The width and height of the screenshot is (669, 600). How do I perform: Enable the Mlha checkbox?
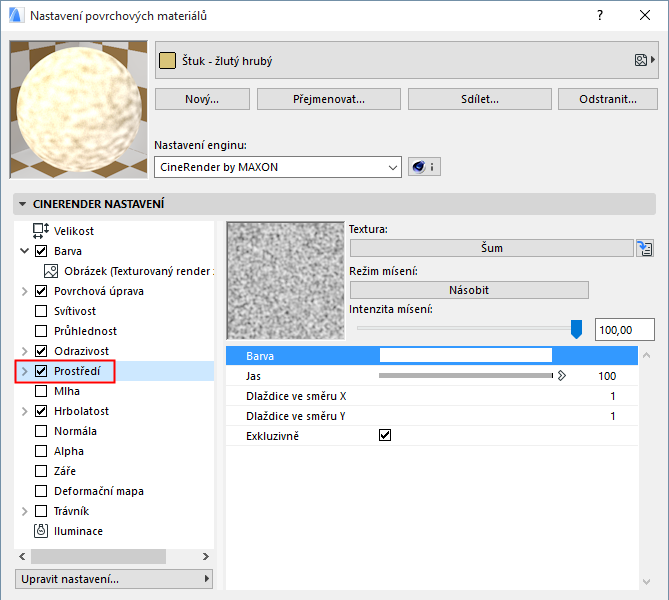[41, 391]
